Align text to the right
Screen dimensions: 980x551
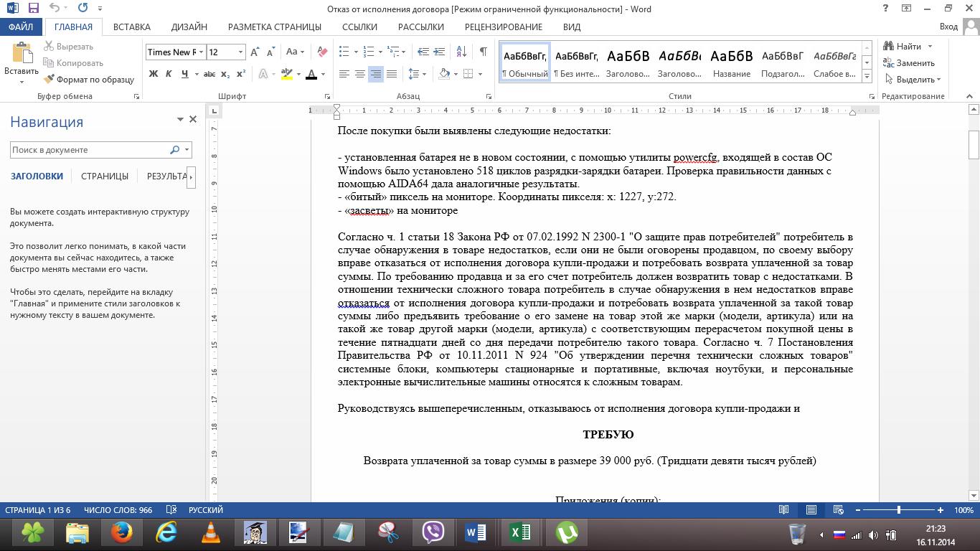click(375, 74)
